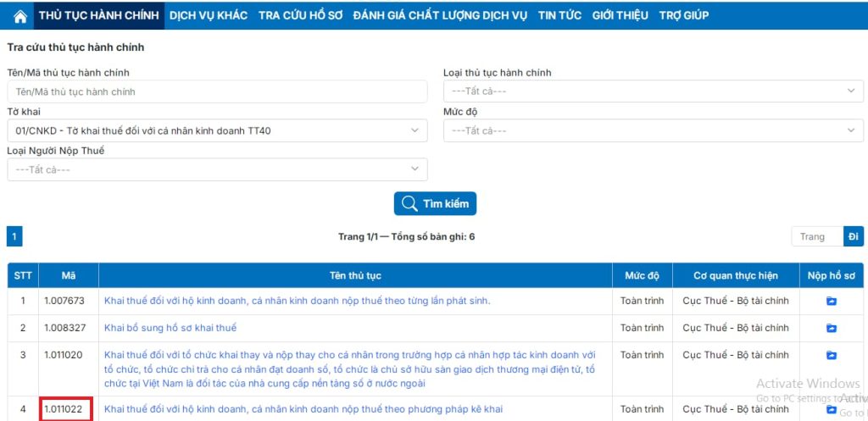Click the submit-file folder icon for procedure 1.011022
Image resolution: width=868 pixels, height=421 pixels.
[831, 409]
